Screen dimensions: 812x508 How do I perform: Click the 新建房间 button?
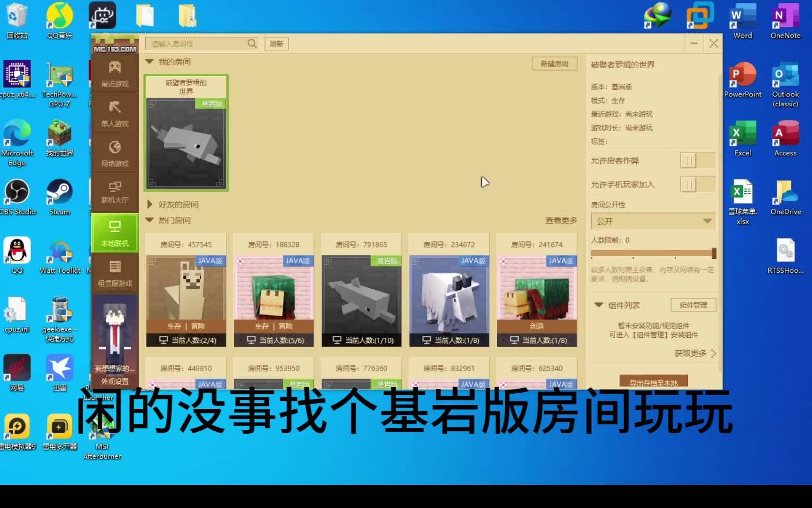coord(554,63)
